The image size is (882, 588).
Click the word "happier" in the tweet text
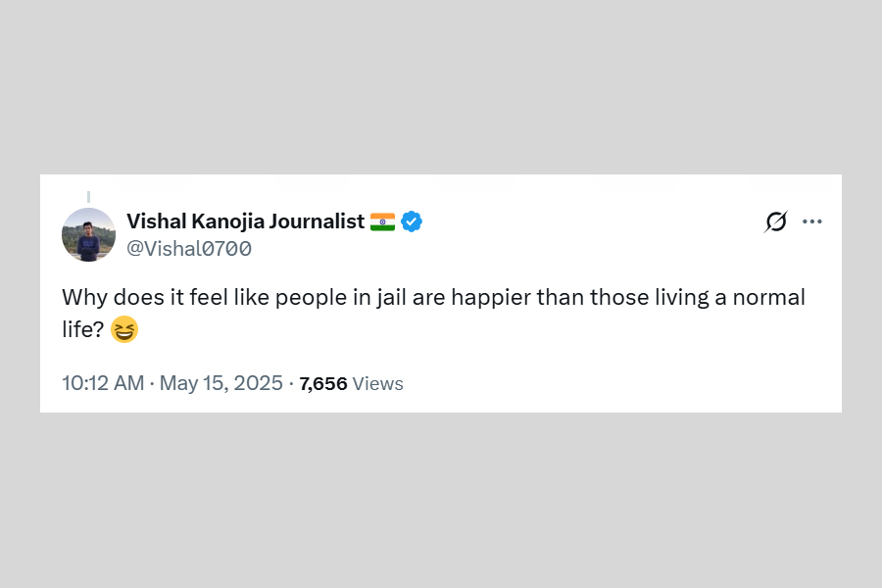tap(490, 298)
